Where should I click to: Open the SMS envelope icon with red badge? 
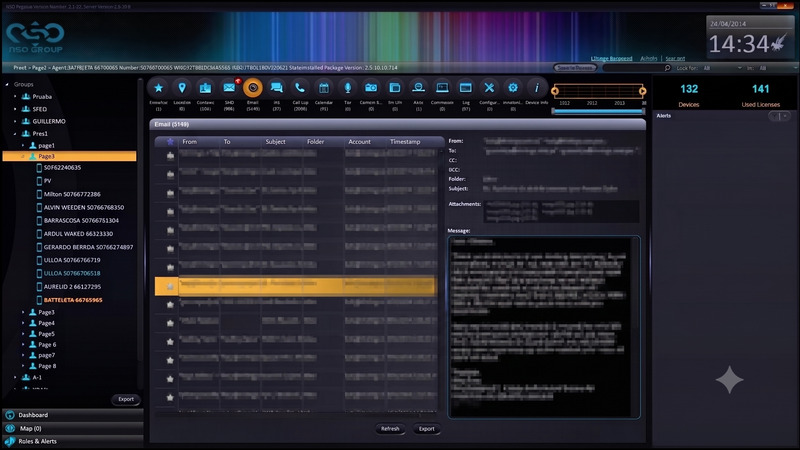(x=229, y=88)
